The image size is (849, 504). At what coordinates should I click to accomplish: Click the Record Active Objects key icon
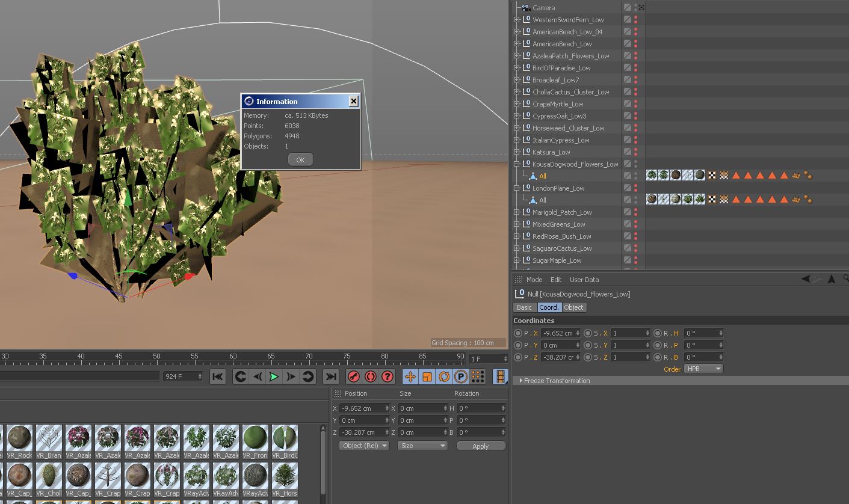(x=354, y=376)
